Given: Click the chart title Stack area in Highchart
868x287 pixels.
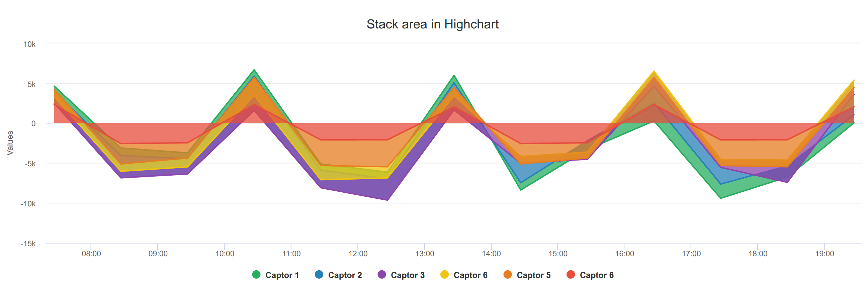Looking at the screenshot, I should click(433, 24).
